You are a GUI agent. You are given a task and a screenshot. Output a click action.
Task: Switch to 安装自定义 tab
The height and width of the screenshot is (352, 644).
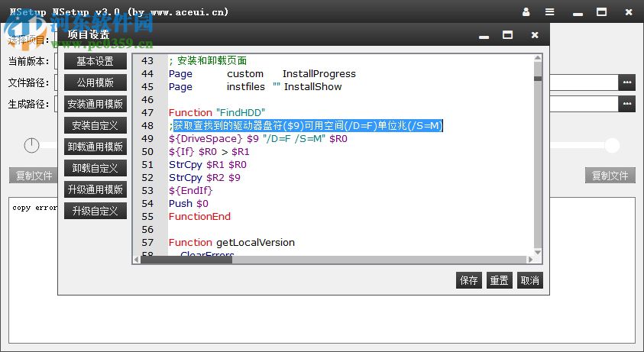click(95, 125)
